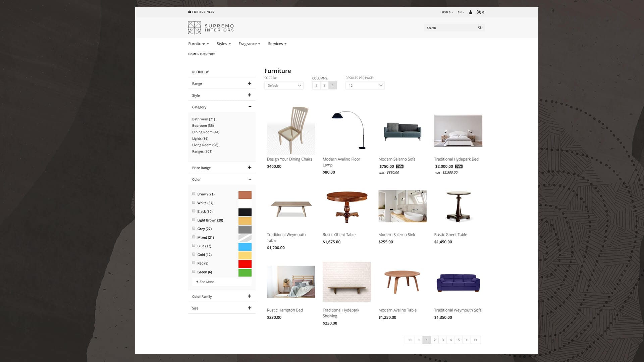
Task: Open the currency selector showing USD
Action: click(447, 12)
